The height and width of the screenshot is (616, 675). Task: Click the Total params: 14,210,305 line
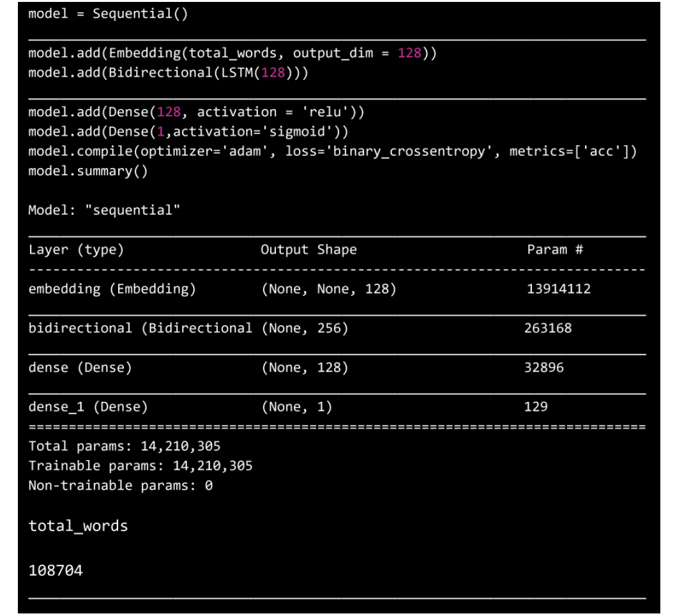click(125, 445)
